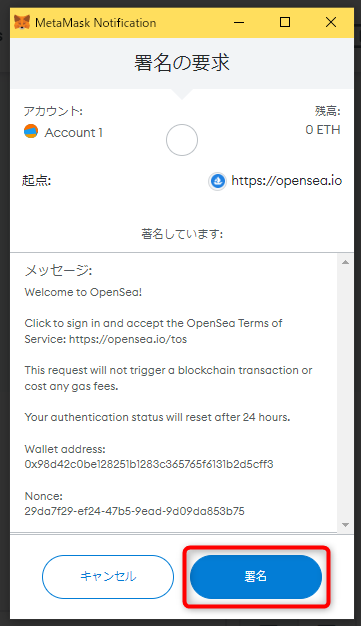Click the キャンセル cancel button
This screenshot has width=361, height=626.
[108, 576]
